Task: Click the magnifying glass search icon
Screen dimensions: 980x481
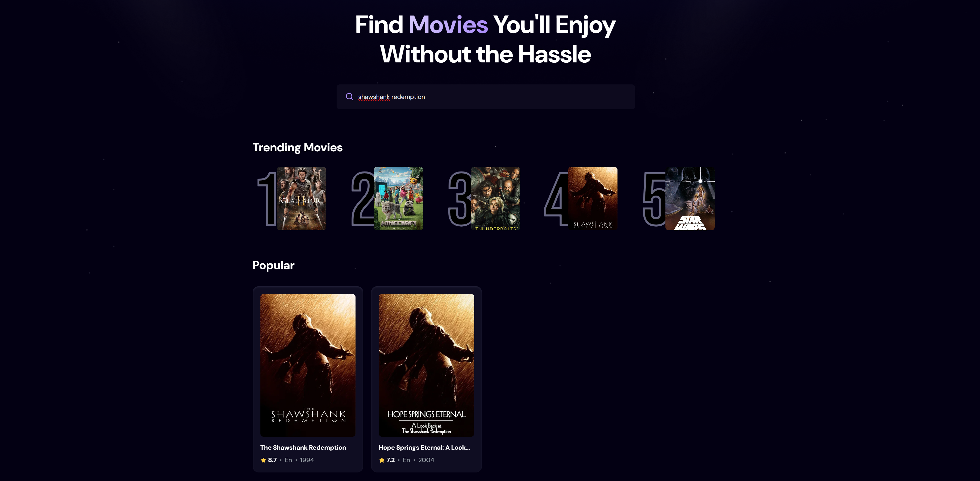Action: pos(349,97)
